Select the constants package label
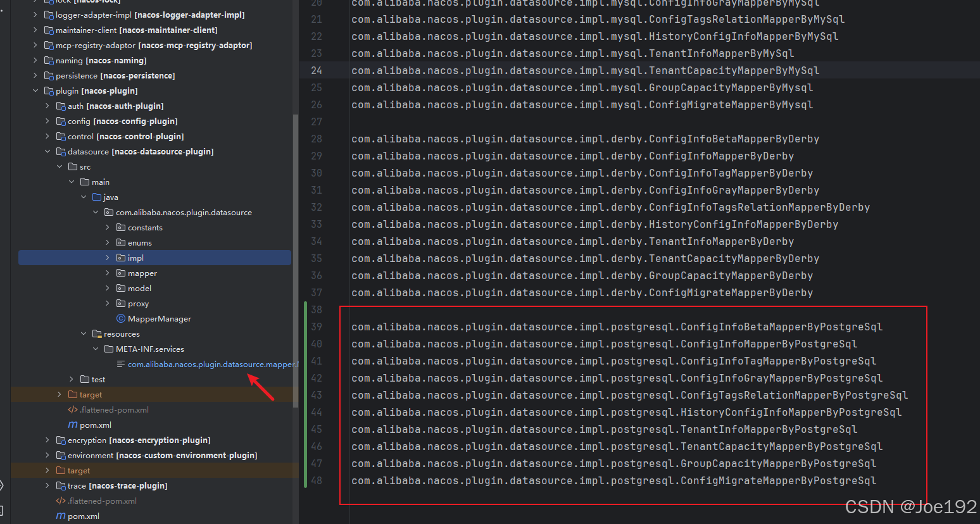Image resolution: width=980 pixels, height=524 pixels. tap(145, 227)
